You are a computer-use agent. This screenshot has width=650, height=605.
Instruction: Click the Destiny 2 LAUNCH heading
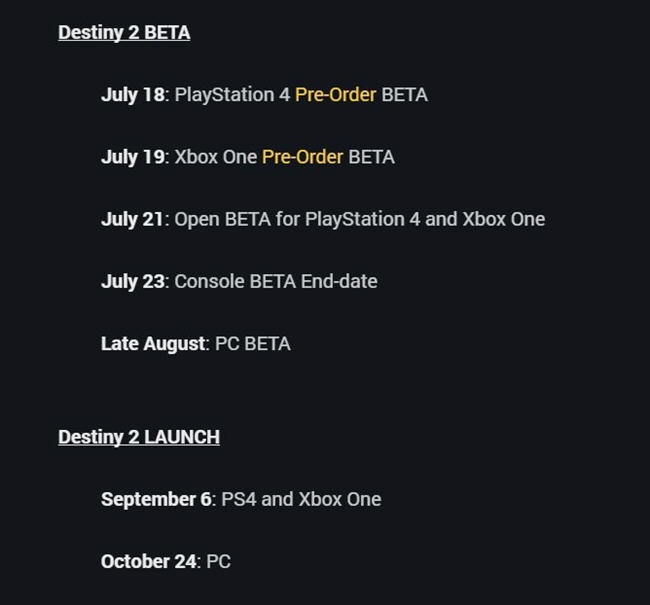tap(139, 437)
